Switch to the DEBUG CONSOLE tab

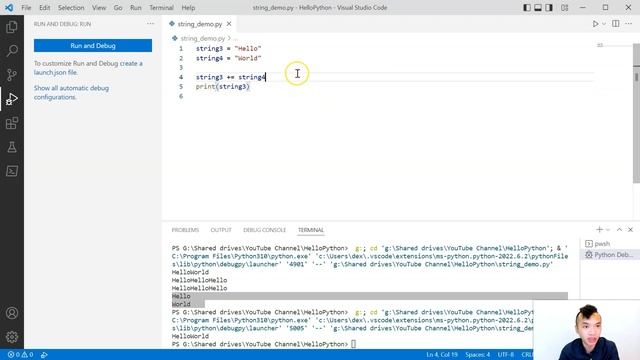264,230
